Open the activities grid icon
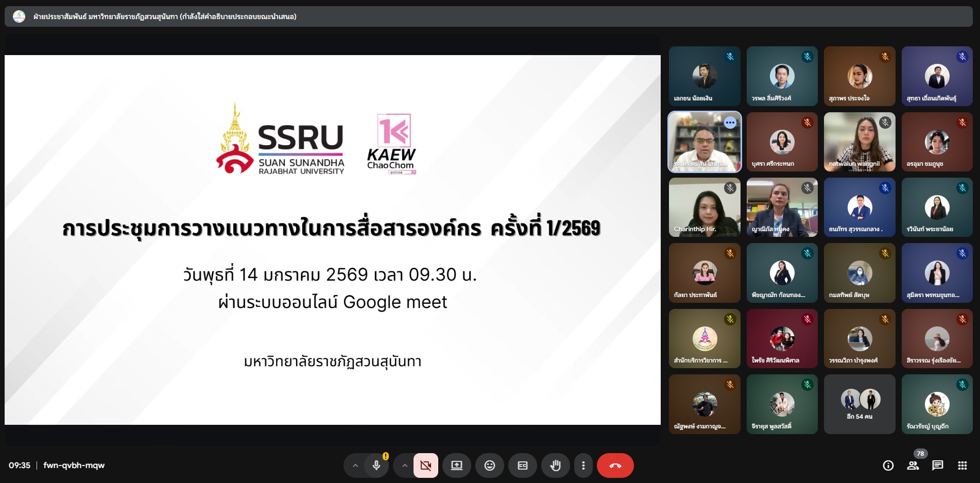Viewport: 980px width, 483px height. (x=962, y=465)
